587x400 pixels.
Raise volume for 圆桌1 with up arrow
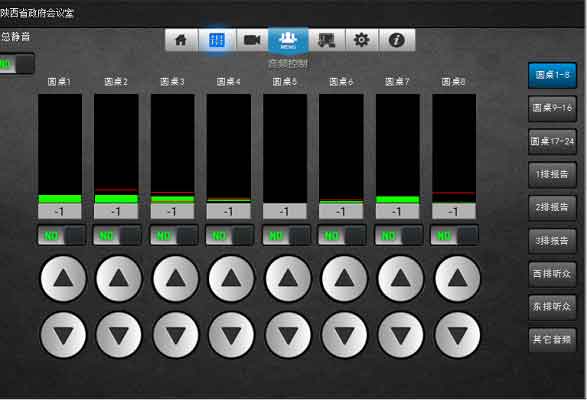pos(63,279)
